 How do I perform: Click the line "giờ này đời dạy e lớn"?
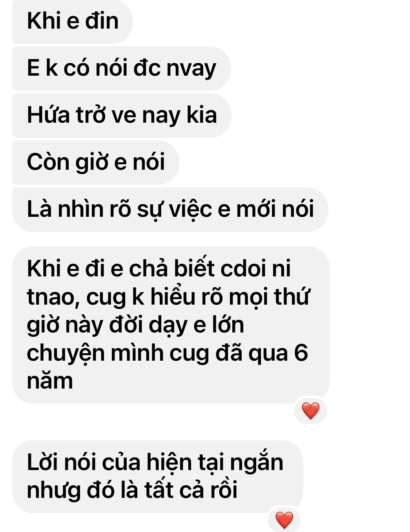[x=135, y=325]
